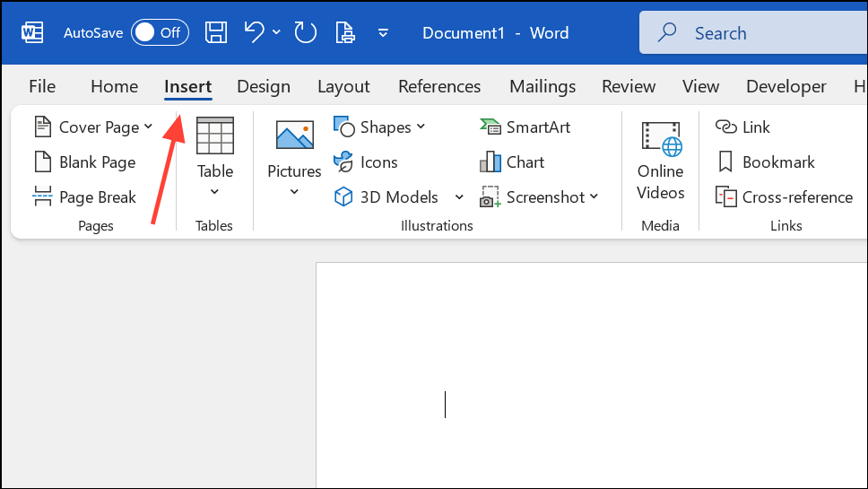
Task: Open the SmartArt graphic tool
Action: pos(525,127)
